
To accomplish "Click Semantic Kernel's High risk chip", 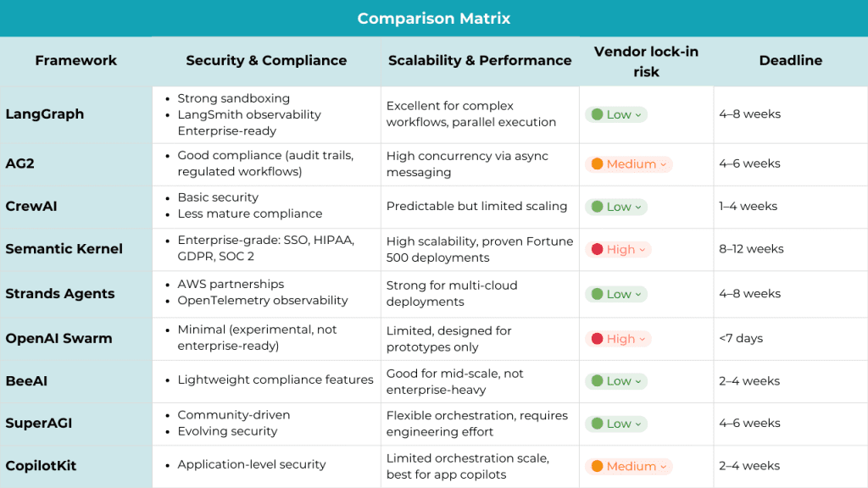I will coord(618,249).
